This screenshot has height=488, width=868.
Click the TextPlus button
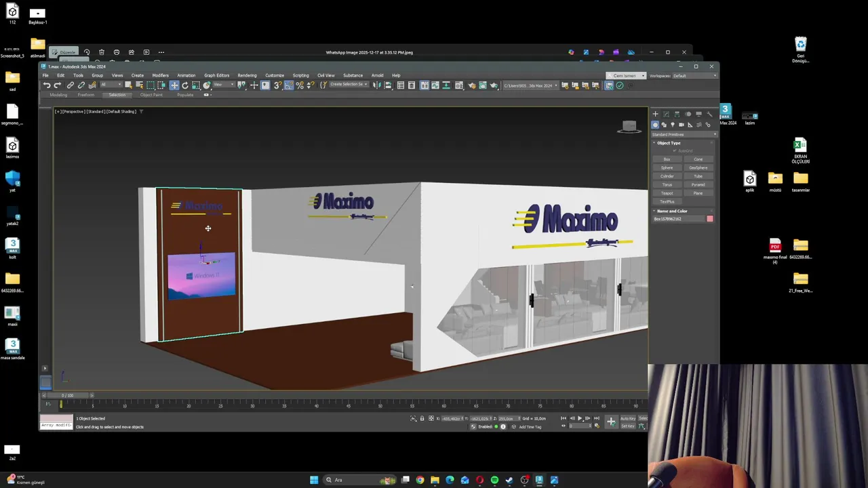coord(667,201)
